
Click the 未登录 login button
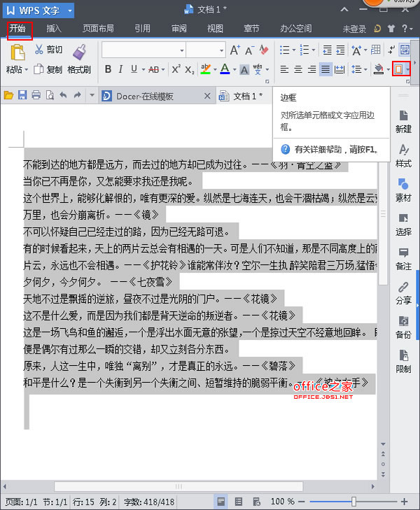354,29
